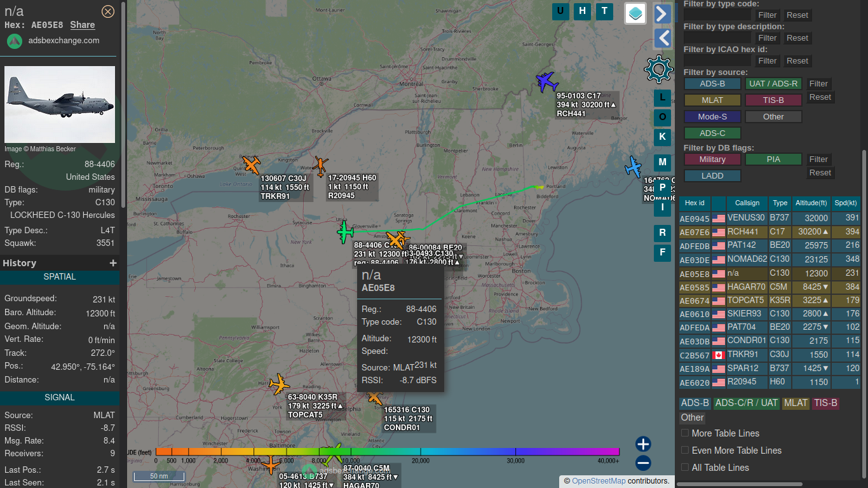This screenshot has width=868, height=488.
Task: Click Filter next to type code field
Action: click(x=768, y=15)
